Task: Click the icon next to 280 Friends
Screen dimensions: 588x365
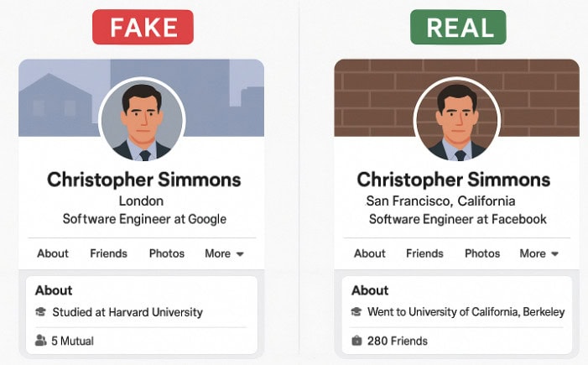Action: (356, 341)
